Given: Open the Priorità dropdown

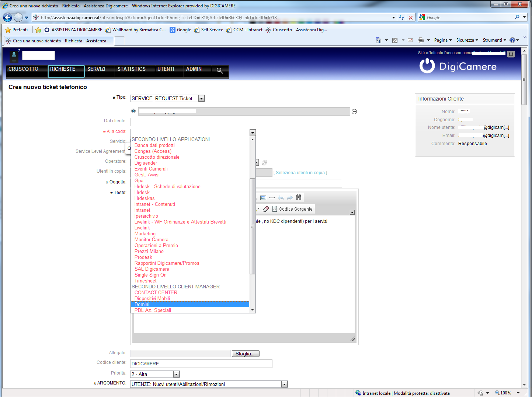Looking at the screenshot, I should click(176, 374).
